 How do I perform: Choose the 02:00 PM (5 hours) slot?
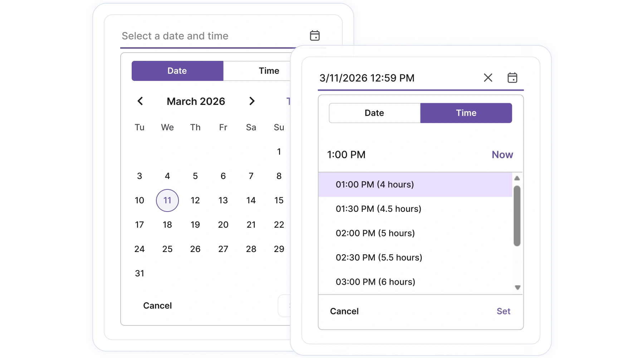pos(375,233)
